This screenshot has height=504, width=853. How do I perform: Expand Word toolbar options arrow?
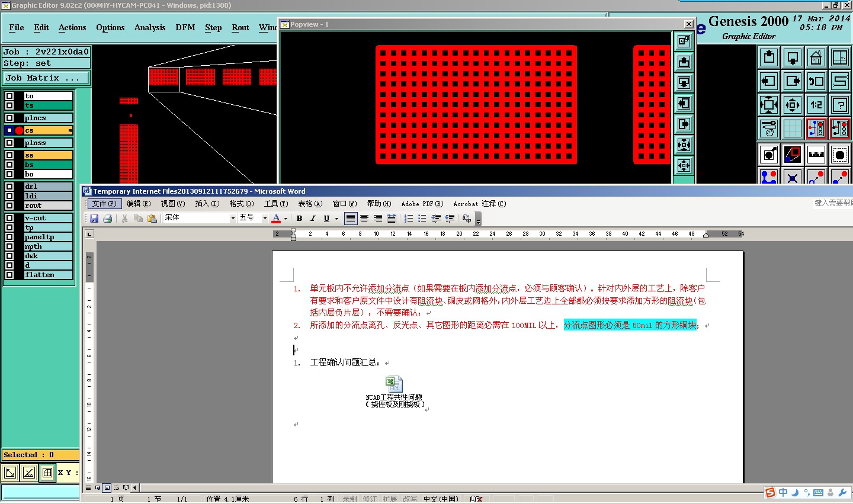pyautogui.click(x=478, y=219)
